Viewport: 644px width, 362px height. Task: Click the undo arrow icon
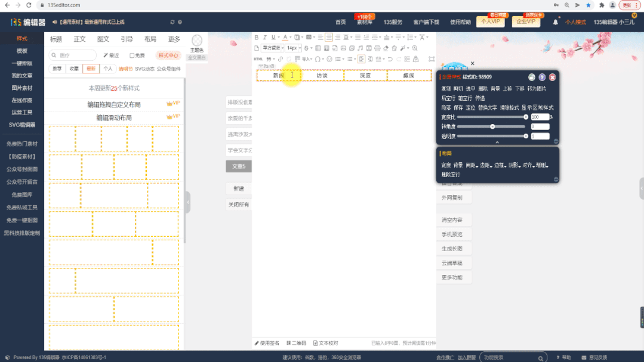coord(390,59)
